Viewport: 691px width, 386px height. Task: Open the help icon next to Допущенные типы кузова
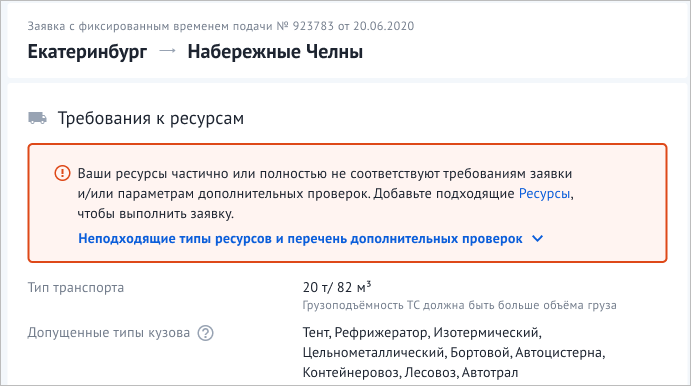205,333
